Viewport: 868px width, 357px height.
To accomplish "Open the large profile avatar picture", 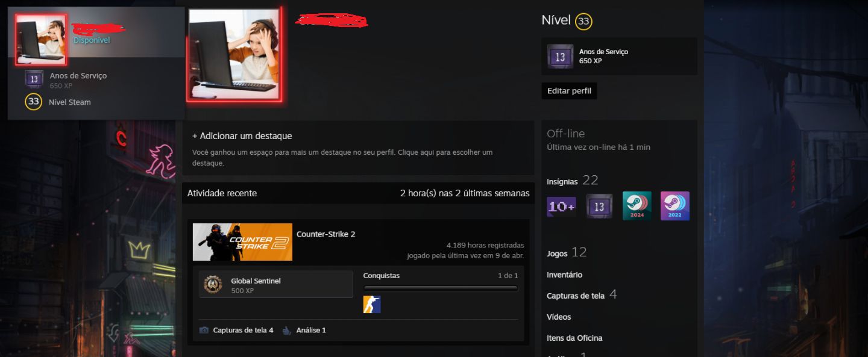I will [234, 54].
